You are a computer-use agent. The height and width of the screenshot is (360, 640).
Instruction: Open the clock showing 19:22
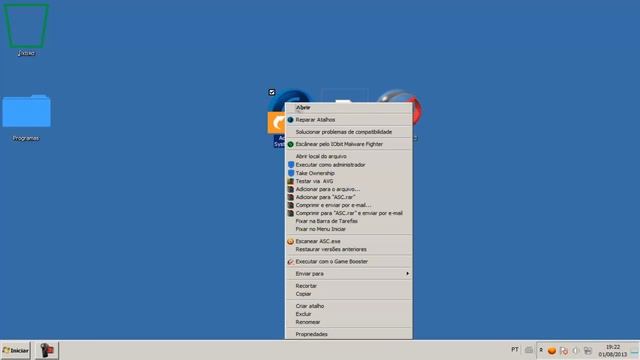pos(613,351)
